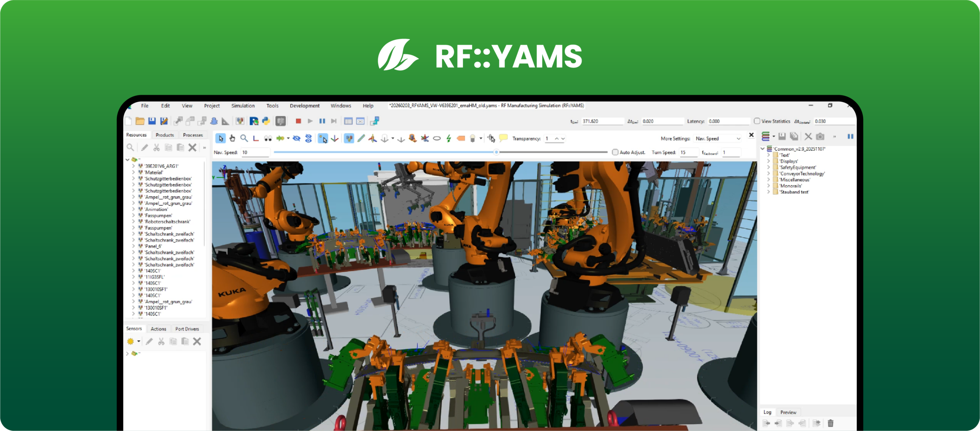This screenshot has width=980, height=431.
Task: Click the trash can icon in the Log panel
Action: (830, 423)
